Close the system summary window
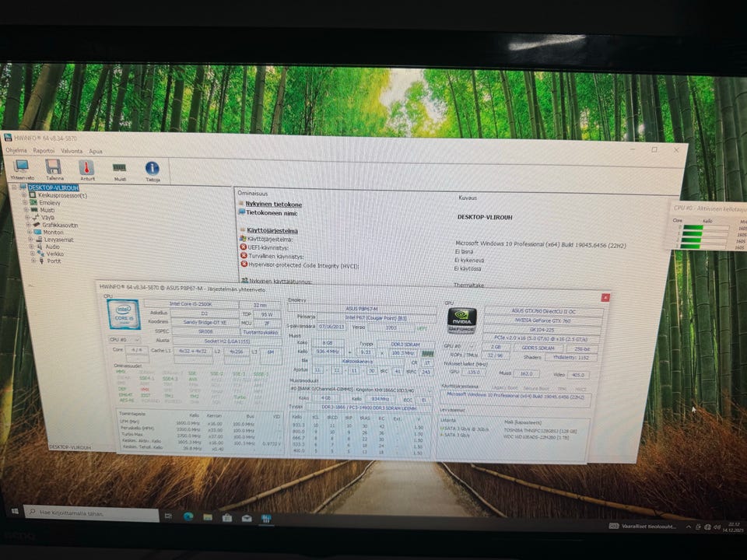Viewport: 747px width, 560px height. point(605,298)
